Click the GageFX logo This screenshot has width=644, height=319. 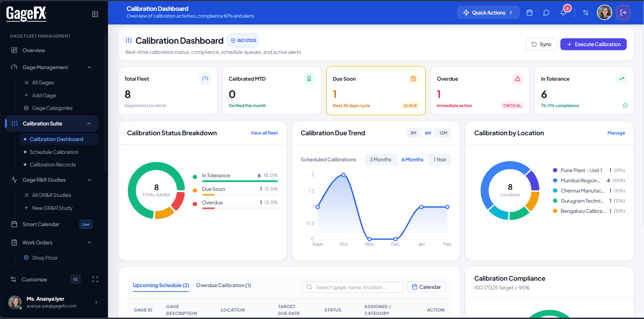(x=26, y=14)
